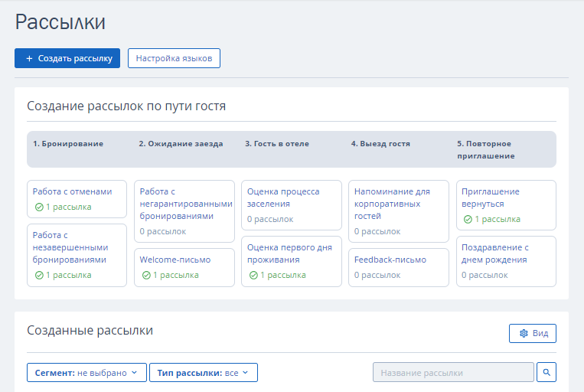Click the Название рассылки search field
This screenshot has height=392, width=584.
click(453, 372)
